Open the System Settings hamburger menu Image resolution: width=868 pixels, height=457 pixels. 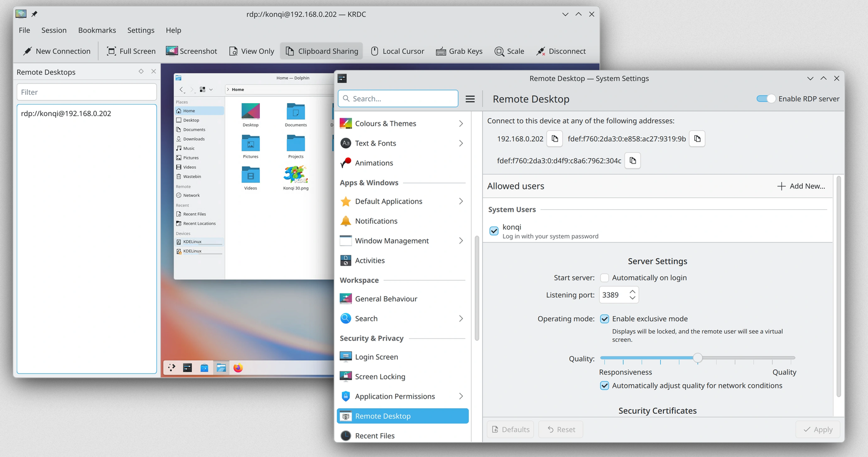click(x=470, y=99)
